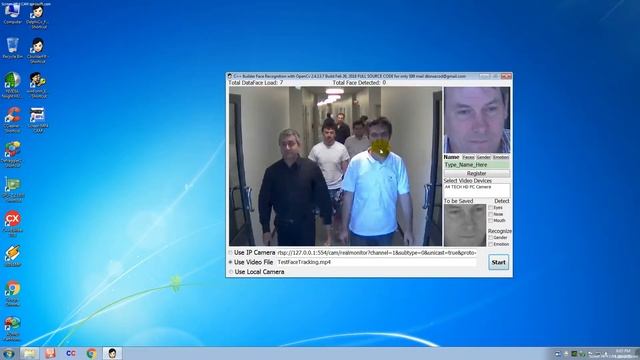Click the Type_Name_Here name field
Screen dimensions: 640x360
(477, 165)
